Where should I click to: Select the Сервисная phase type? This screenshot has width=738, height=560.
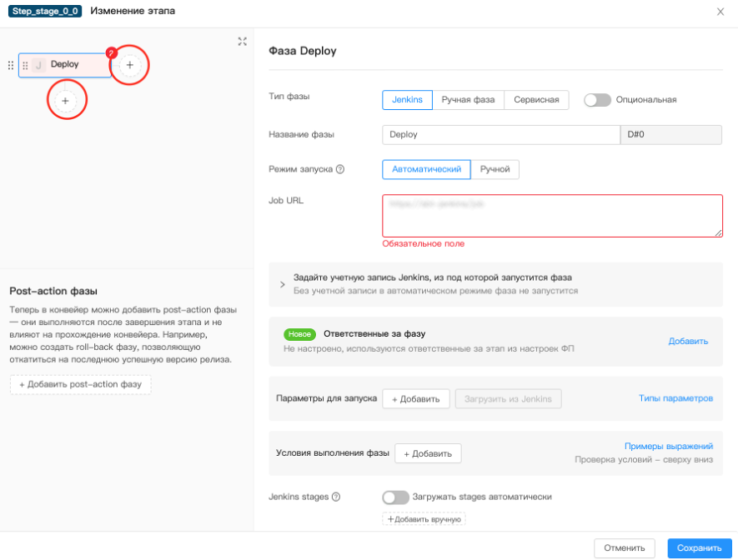(x=537, y=100)
